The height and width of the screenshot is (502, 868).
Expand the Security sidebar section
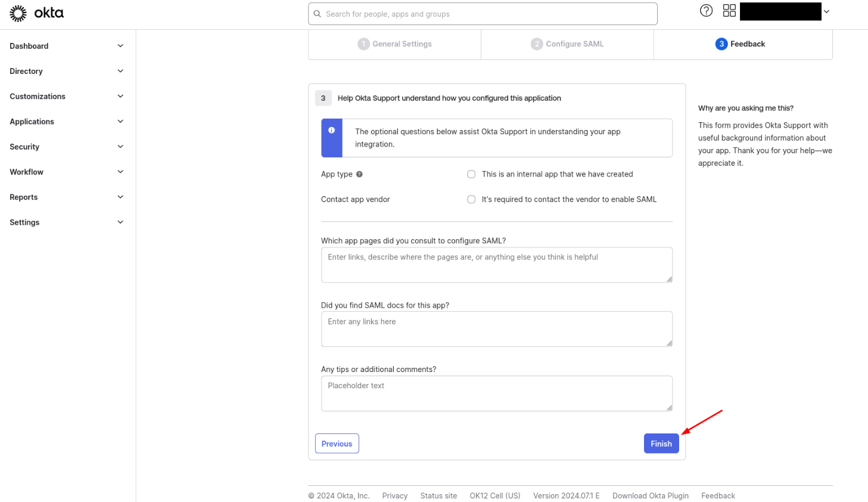point(120,147)
